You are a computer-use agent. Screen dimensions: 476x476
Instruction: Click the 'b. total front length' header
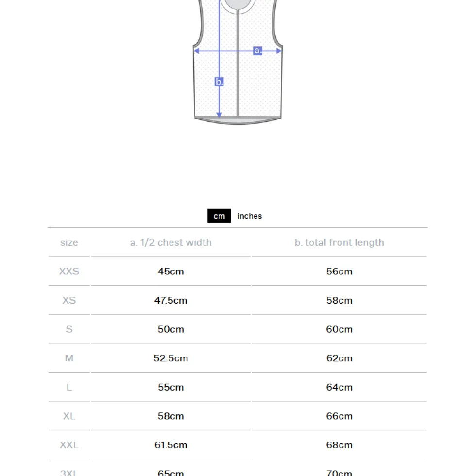(340, 242)
